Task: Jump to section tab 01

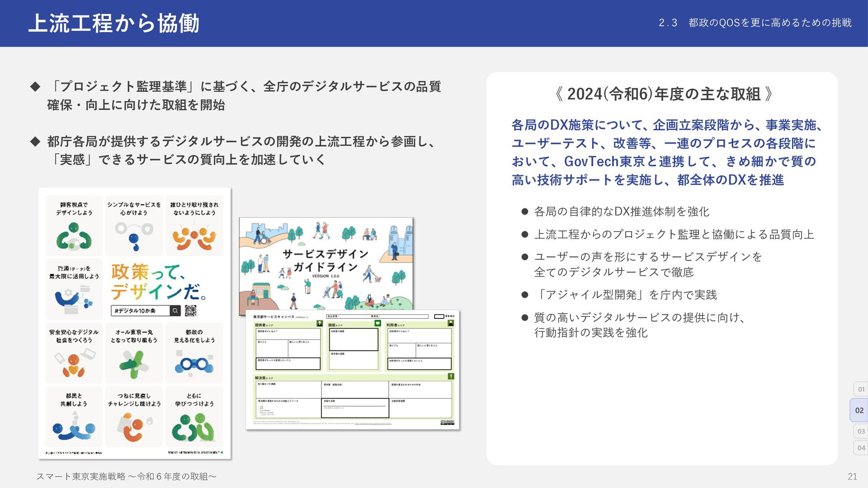Action: pos(861,389)
